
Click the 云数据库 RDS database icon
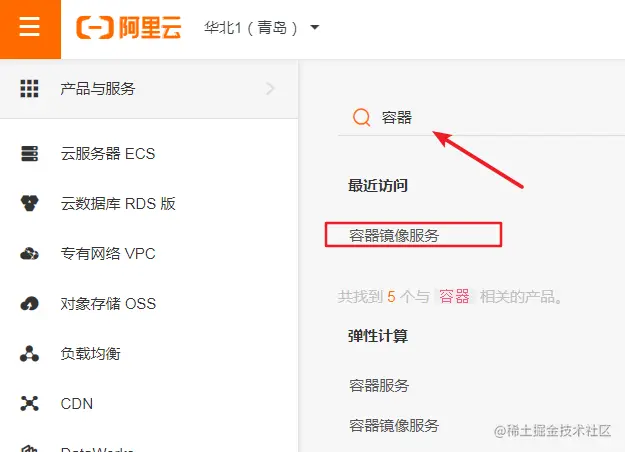click(29, 203)
